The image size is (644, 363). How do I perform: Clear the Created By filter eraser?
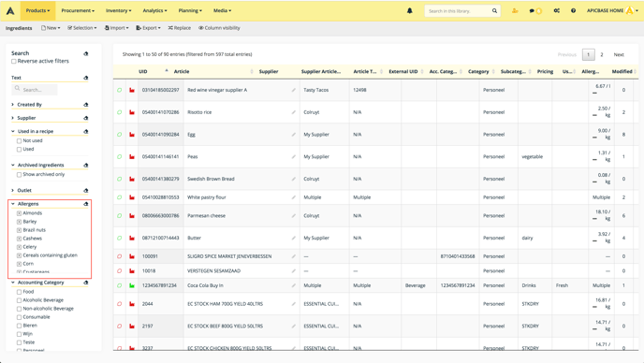tap(86, 105)
